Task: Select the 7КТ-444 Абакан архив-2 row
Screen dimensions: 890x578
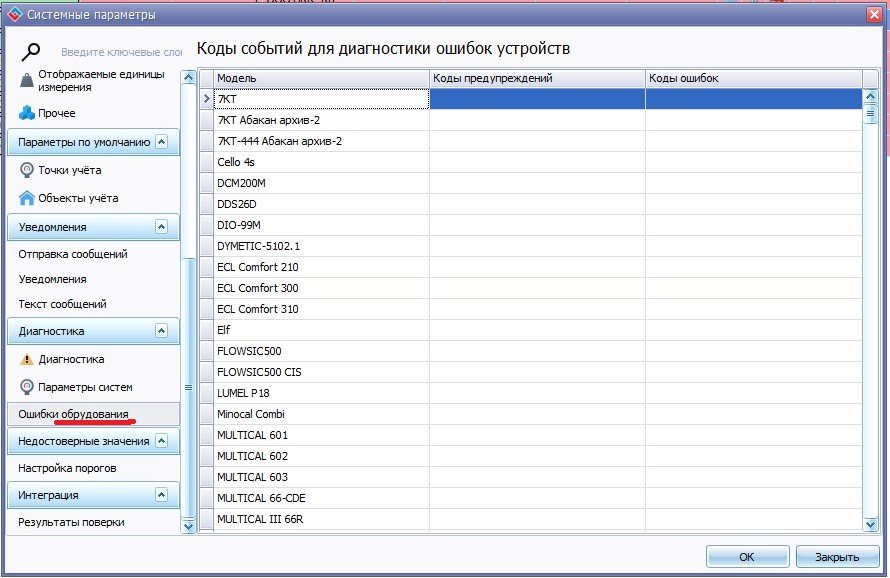Action: (531, 141)
